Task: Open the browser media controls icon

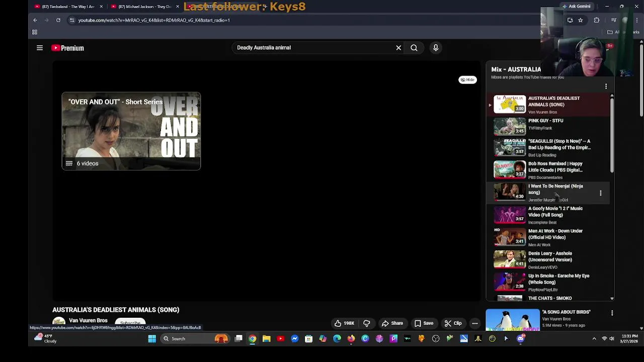Action: coord(613,20)
